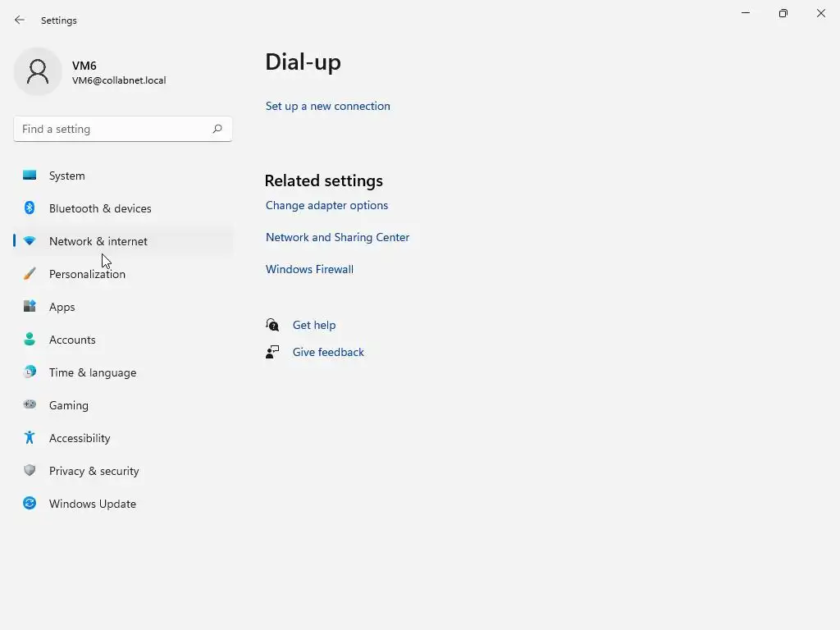The image size is (840, 630).
Task: Open the Windows Firewall link
Action: point(309,269)
